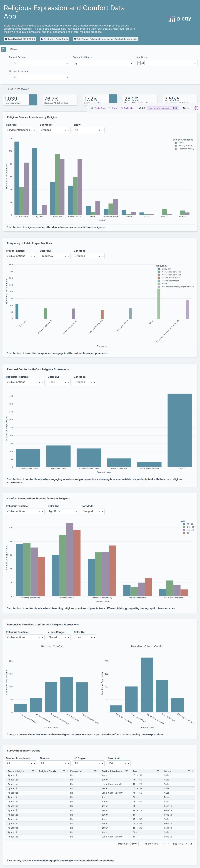The height and width of the screenshot is (868, 200).
Task: Open Errors in the dev tools bar
Action: click(113, 108)
